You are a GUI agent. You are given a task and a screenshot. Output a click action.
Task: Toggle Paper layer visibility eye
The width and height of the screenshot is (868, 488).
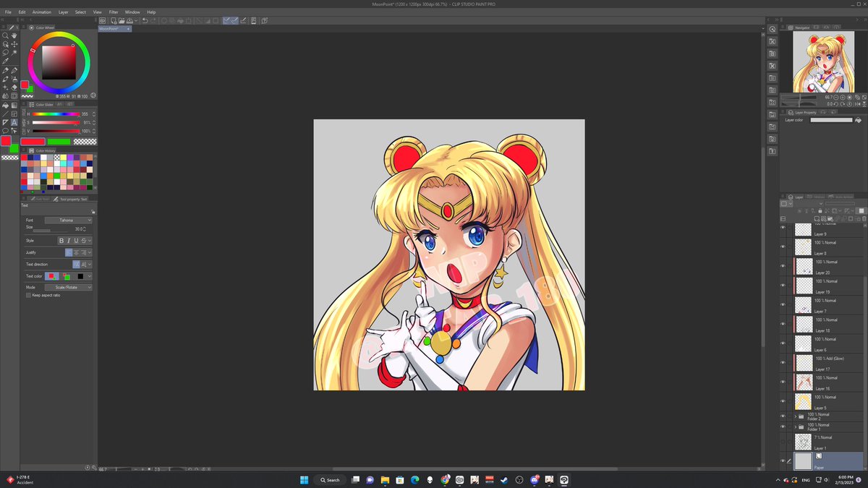(783, 461)
